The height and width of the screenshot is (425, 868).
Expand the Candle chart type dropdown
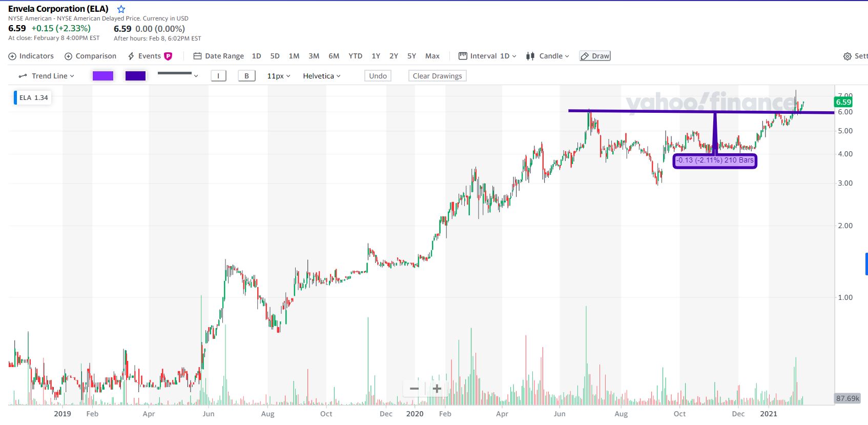pyautogui.click(x=548, y=56)
